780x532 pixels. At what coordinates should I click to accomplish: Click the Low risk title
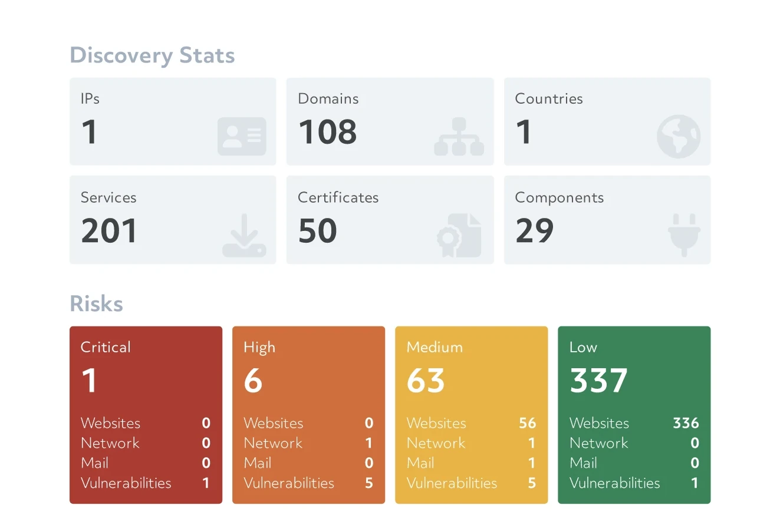click(583, 347)
